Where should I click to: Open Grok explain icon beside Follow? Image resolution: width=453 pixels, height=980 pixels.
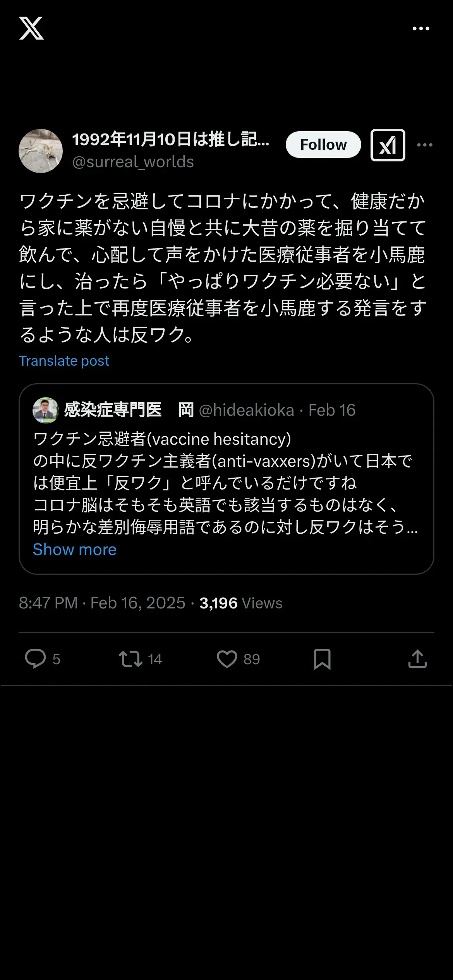coord(388,145)
